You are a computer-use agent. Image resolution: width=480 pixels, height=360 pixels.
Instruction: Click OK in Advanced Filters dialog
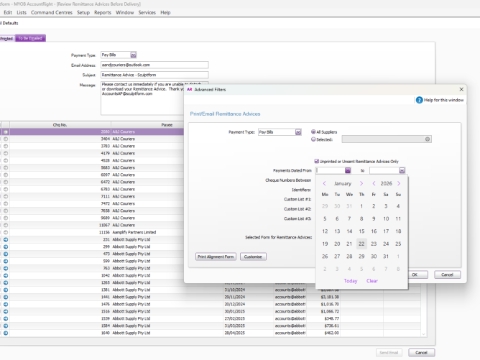(415, 275)
